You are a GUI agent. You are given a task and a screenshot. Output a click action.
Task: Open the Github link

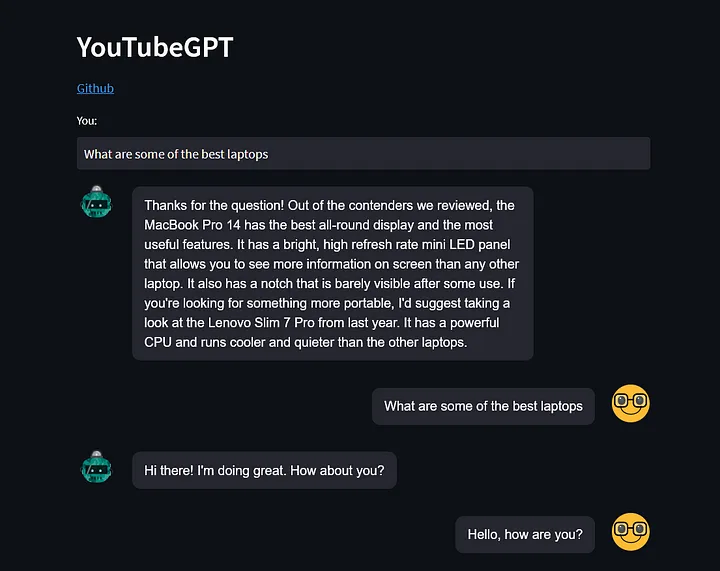tap(95, 88)
